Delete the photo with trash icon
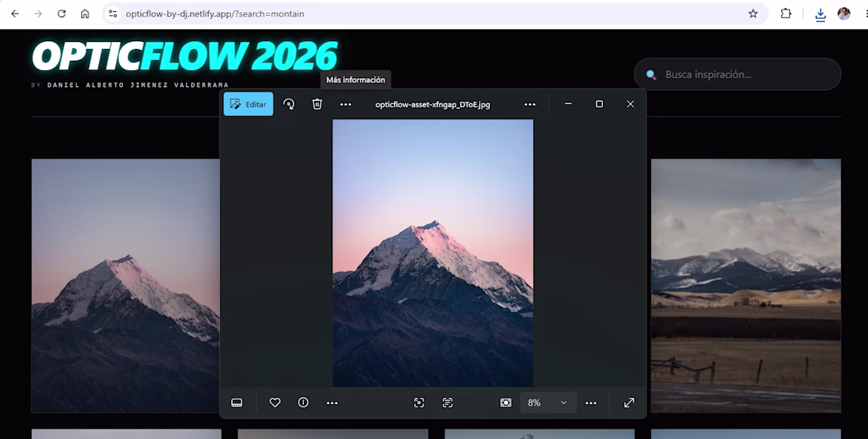The width and height of the screenshot is (868, 439). click(x=317, y=104)
